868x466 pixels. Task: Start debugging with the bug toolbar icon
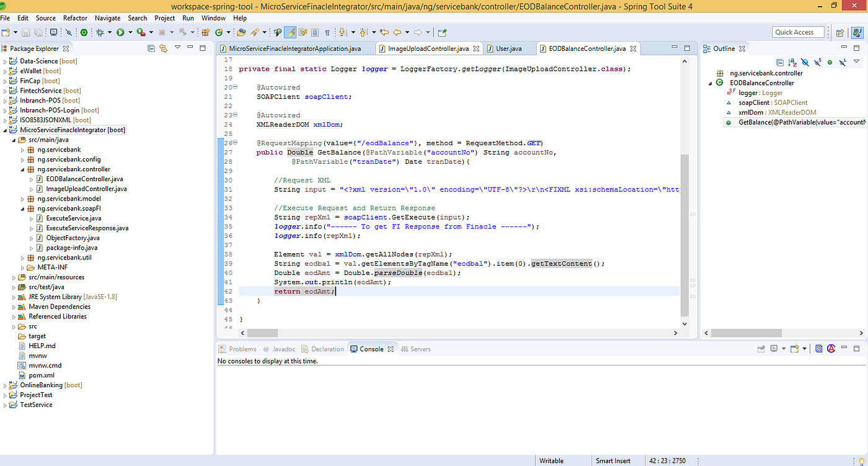click(100, 32)
